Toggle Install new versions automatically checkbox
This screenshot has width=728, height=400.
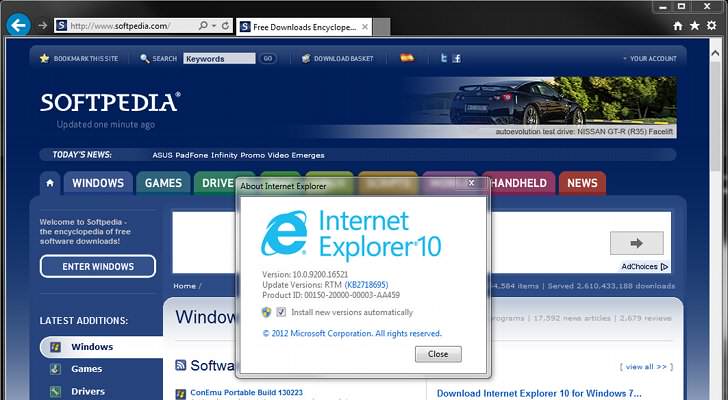coord(282,312)
